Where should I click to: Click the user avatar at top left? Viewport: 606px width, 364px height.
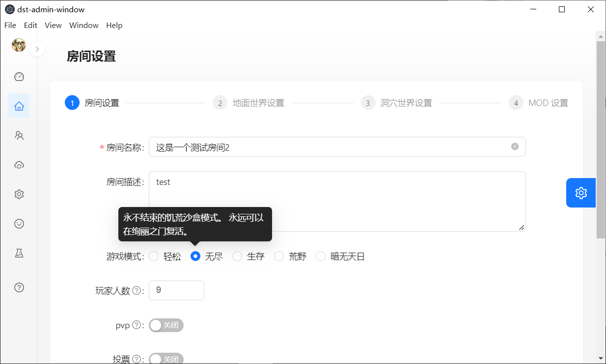click(19, 45)
